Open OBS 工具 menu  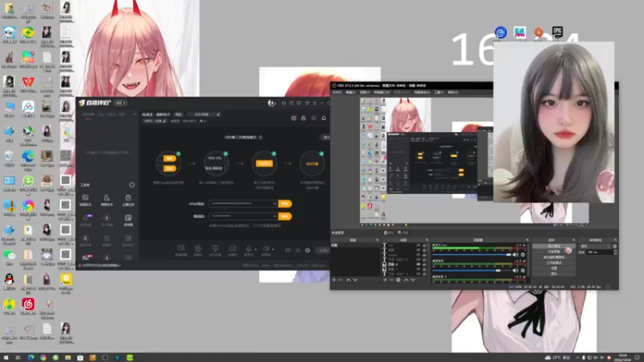(439, 93)
